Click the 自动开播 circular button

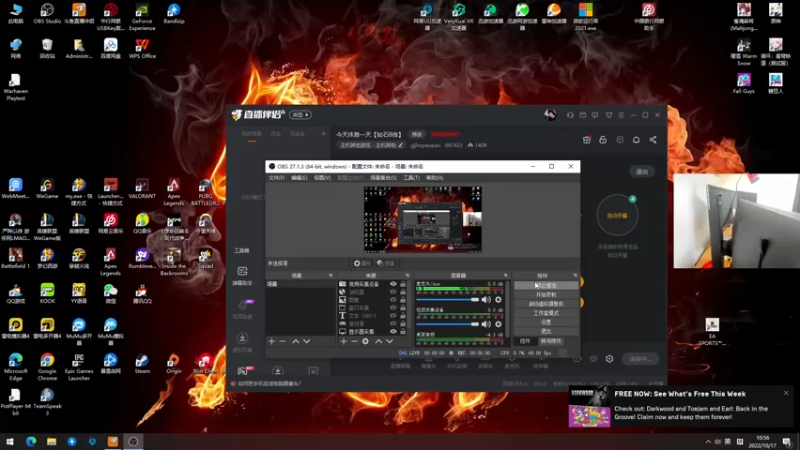pos(617,215)
